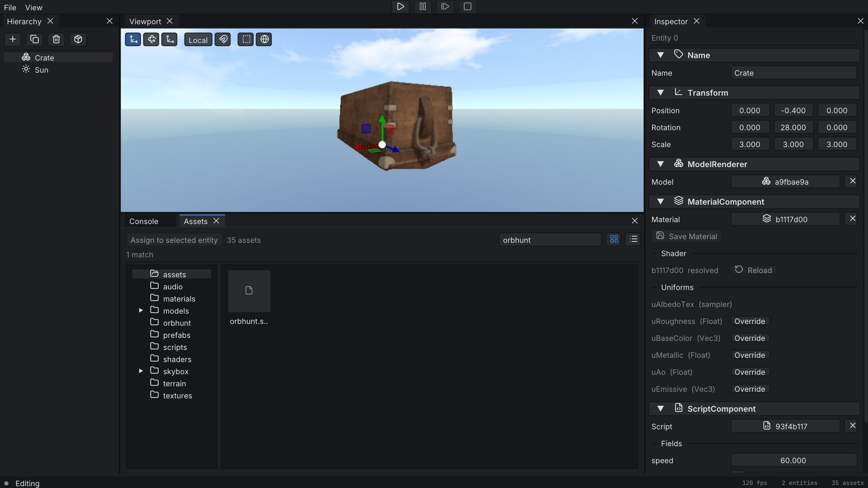Collapse the MaterialComponent section
Image resolution: width=868 pixels, height=488 pixels.
click(660, 202)
